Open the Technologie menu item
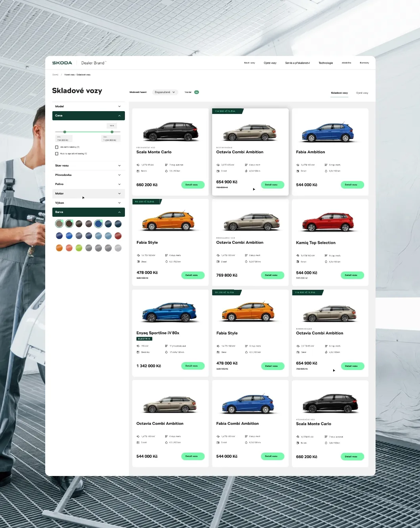This screenshot has width=420, height=528. (326, 63)
